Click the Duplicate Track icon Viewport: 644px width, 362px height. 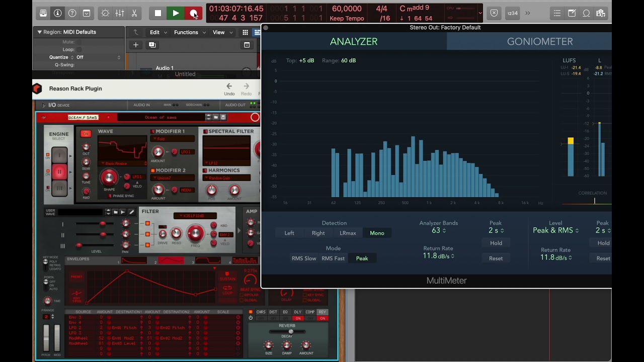coord(152,45)
